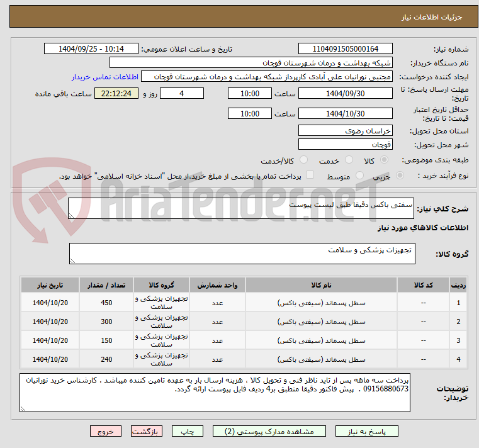
Task: Select the جزیی purchase type radio
Action: click(400, 176)
